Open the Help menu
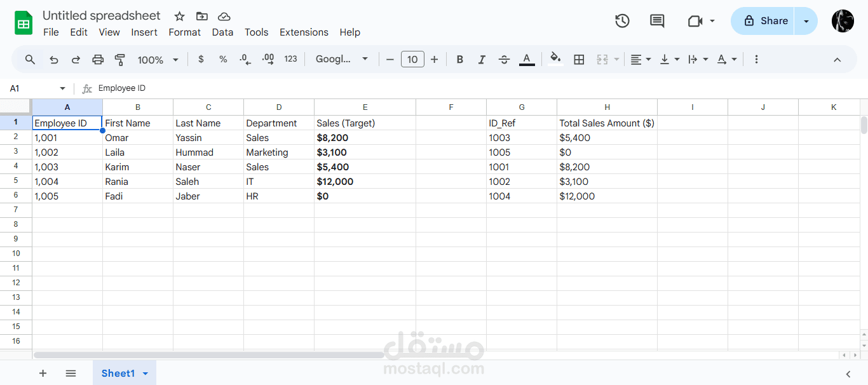The width and height of the screenshot is (868, 385). pyautogui.click(x=349, y=32)
